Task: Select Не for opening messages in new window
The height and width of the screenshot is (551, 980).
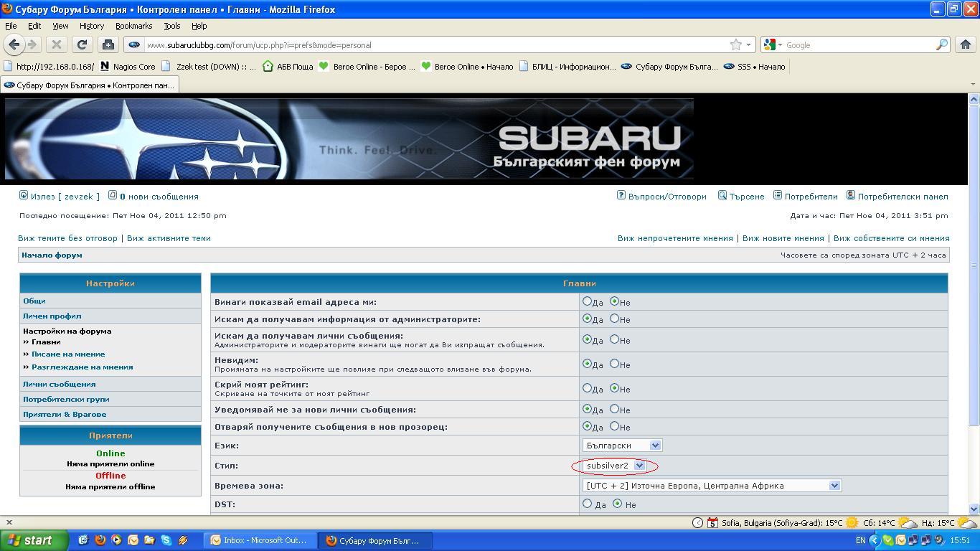Action: click(614, 426)
